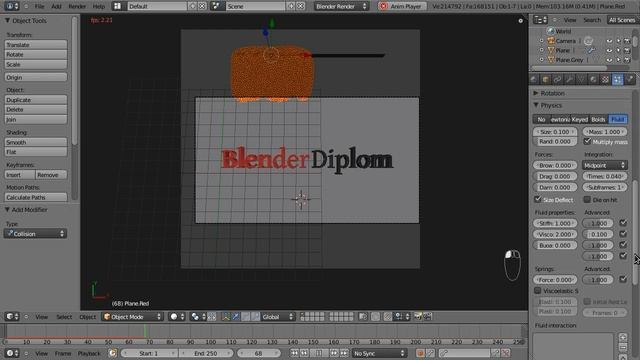Image resolution: width=640 pixels, height=360 pixels.
Task: Click the particle Size 0.100 slider
Action: [555, 132]
